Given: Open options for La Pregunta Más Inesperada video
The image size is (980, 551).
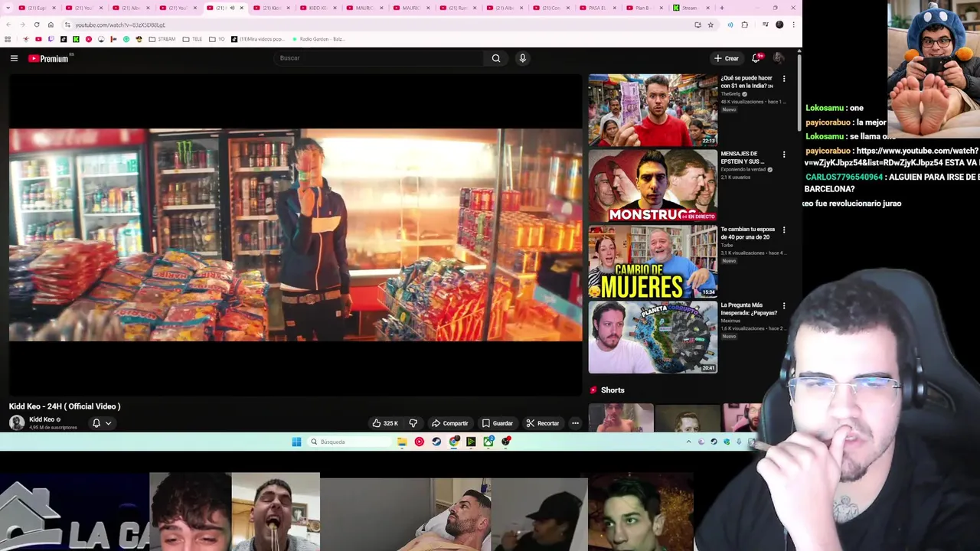Looking at the screenshot, I should [x=783, y=306].
